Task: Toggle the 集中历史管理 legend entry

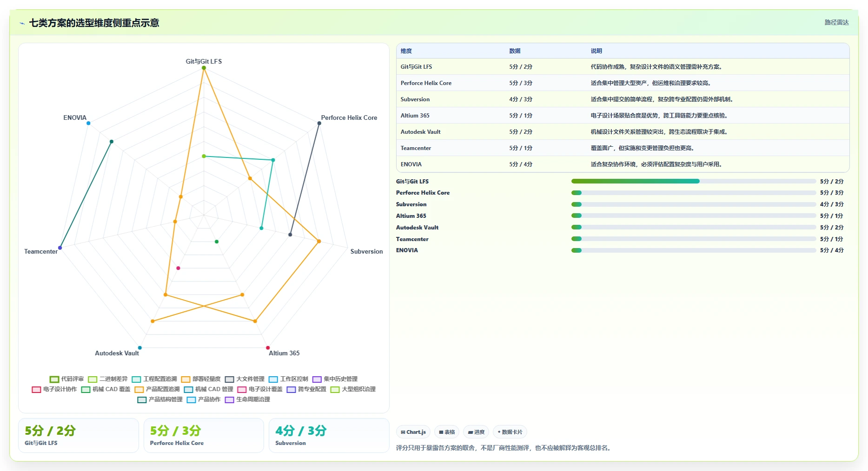Action: 335,379
